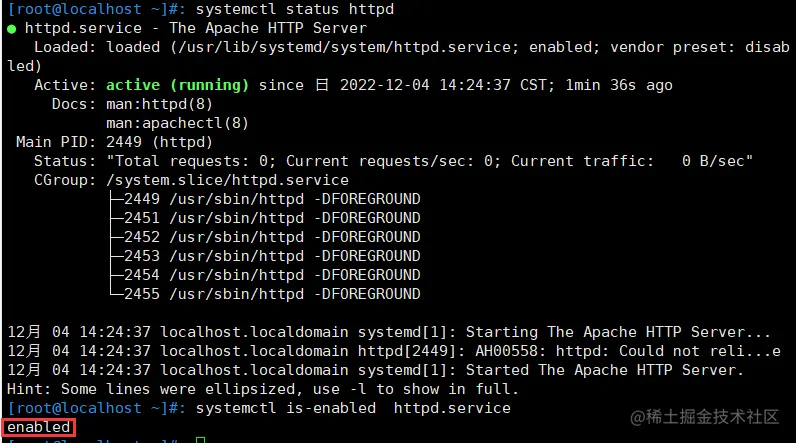Click the green status dot before httpd.service
The image size is (796, 443).
pyautogui.click(x=11, y=28)
